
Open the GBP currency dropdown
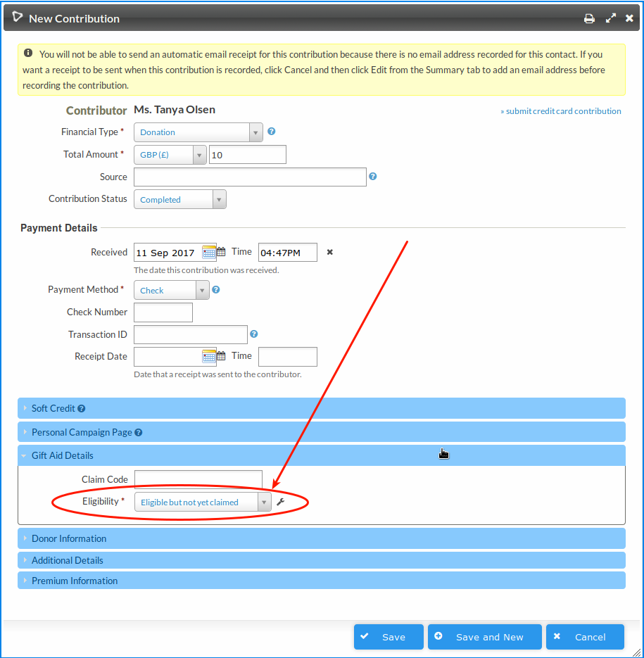170,155
